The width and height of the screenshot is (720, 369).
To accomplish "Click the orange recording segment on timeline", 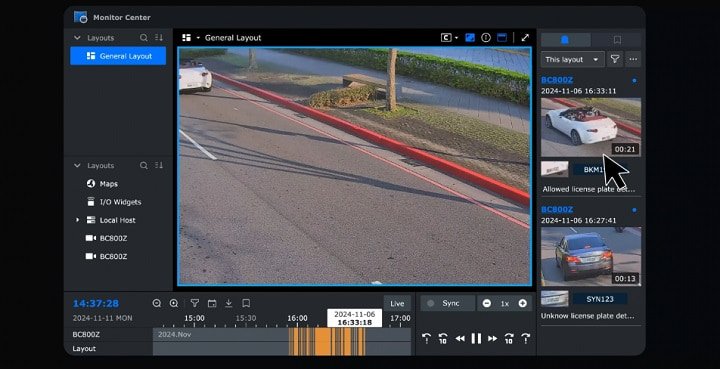I will 327,341.
